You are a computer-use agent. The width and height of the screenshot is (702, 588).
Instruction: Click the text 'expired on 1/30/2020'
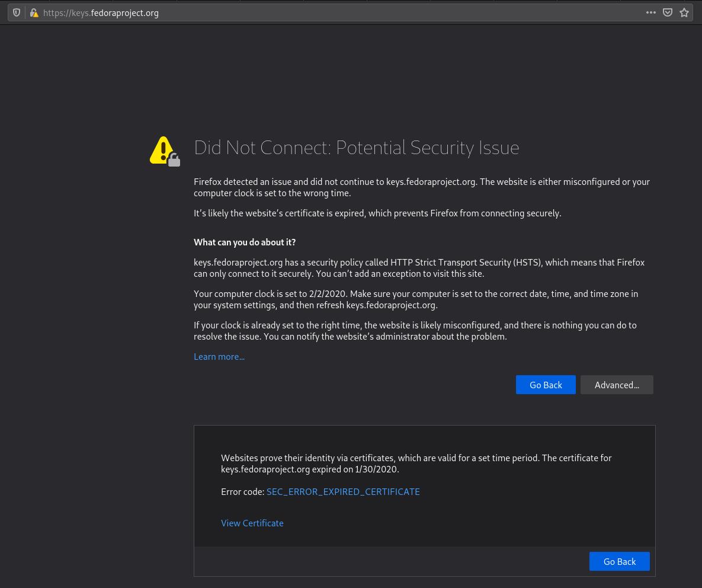355,469
